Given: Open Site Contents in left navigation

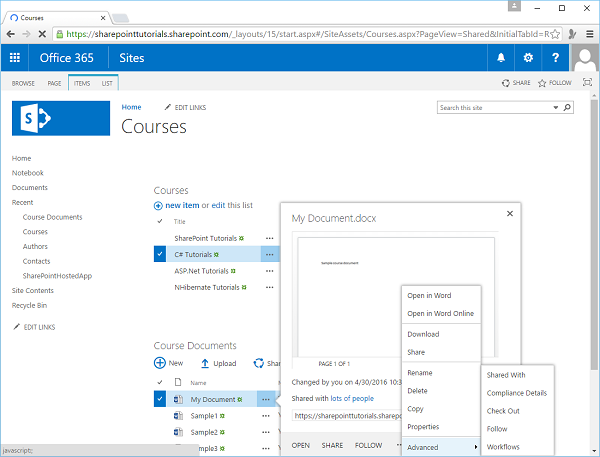Looking at the screenshot, I should click(34, 290).
